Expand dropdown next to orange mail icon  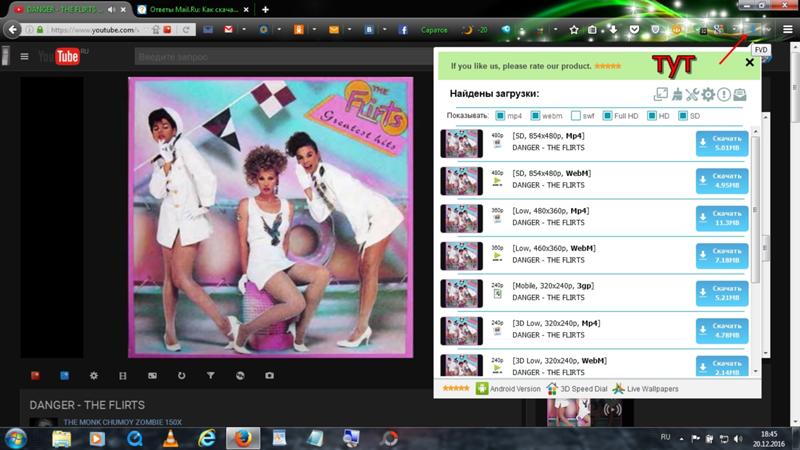point(349,30)
